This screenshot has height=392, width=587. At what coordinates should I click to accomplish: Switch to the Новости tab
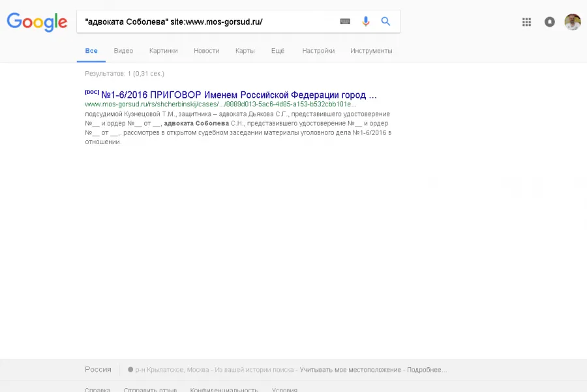tap(206, 51)
